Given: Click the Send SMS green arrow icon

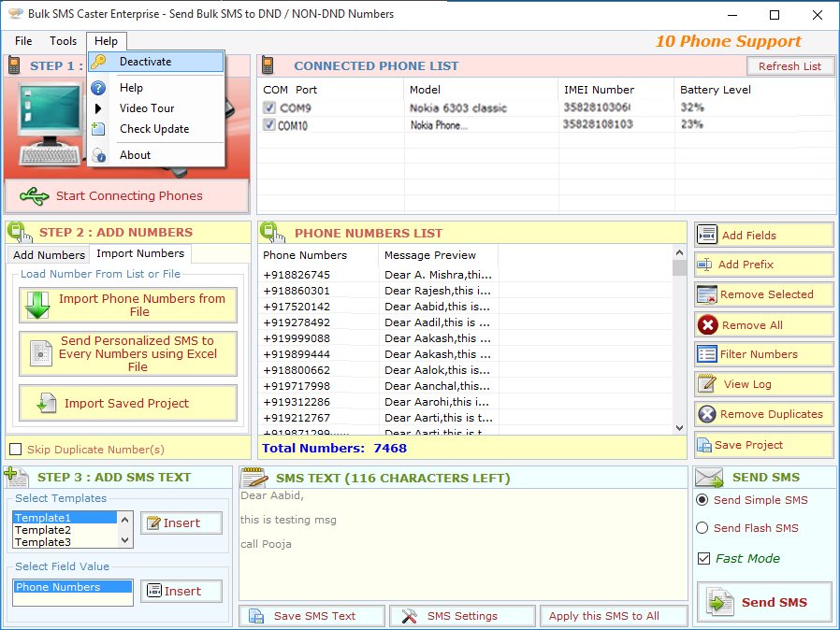Looking at the screenshot, I should 719,602.
